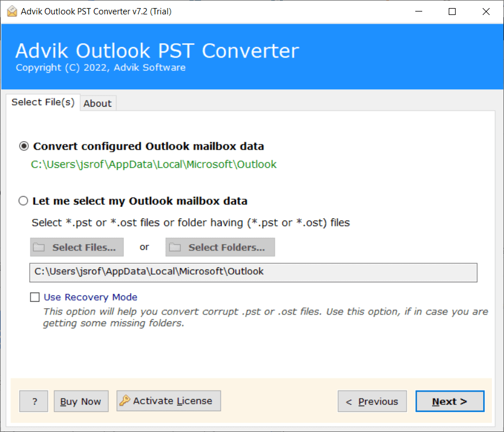Select the Select File(s) tab

point(43,102)
